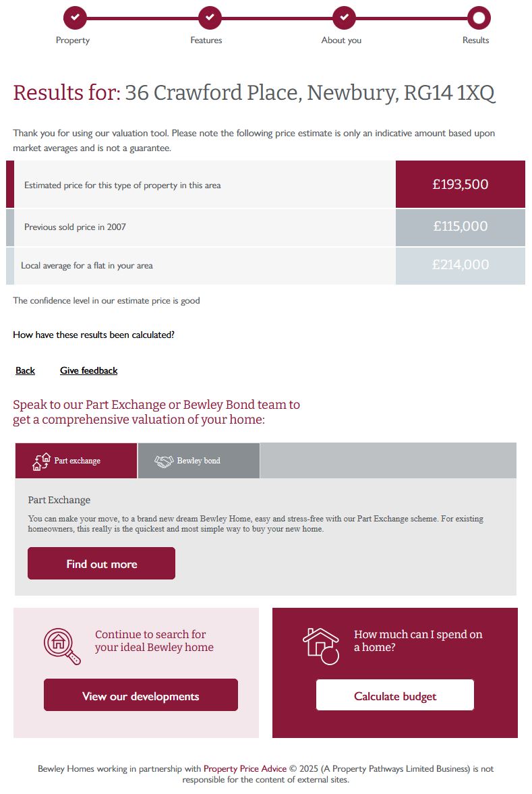Select the About you step checkmark circle

pos(344,18)
